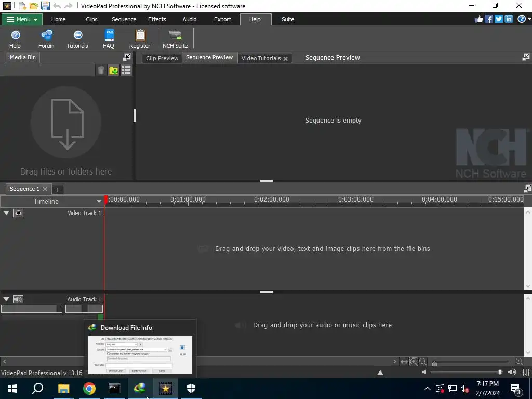Click the timeline zoom-out magnifier icon
Screen dimensions: 532x399
tap(422, 362)
